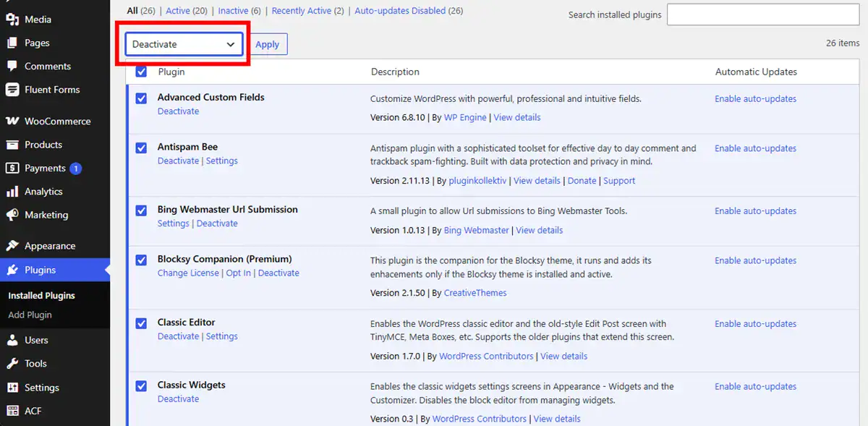
Task: Open Classic Editor Settings link
Action: tap(221, 336)
